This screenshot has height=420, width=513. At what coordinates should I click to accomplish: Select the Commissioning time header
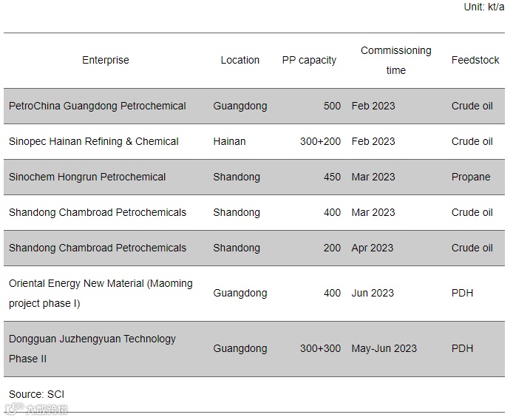click(395, 60)
